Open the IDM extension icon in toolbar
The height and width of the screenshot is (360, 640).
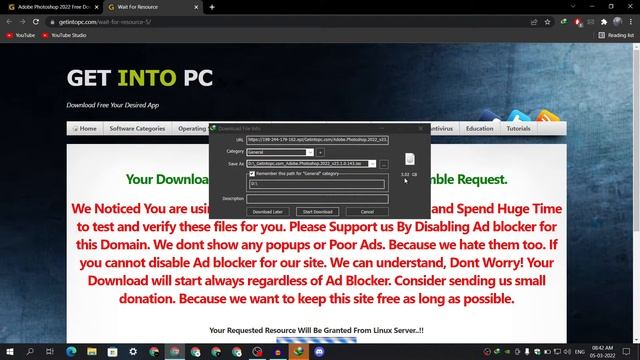564,22
